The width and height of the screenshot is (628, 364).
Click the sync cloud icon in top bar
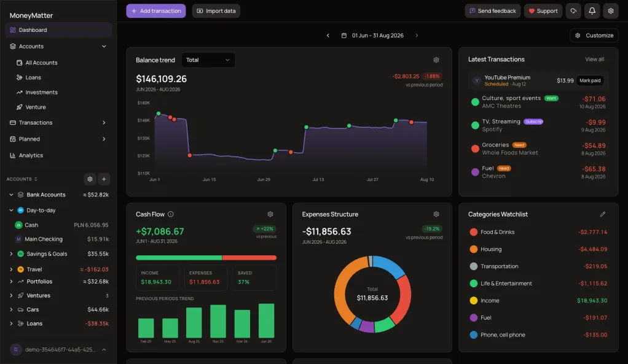click(573, 11)
